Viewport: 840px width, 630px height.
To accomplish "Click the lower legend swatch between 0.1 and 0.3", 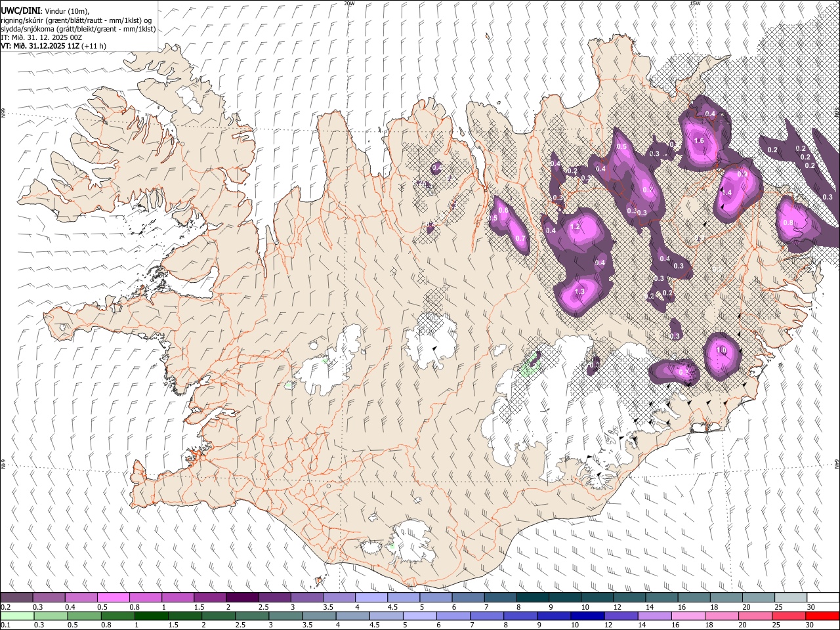I will 17,616.
